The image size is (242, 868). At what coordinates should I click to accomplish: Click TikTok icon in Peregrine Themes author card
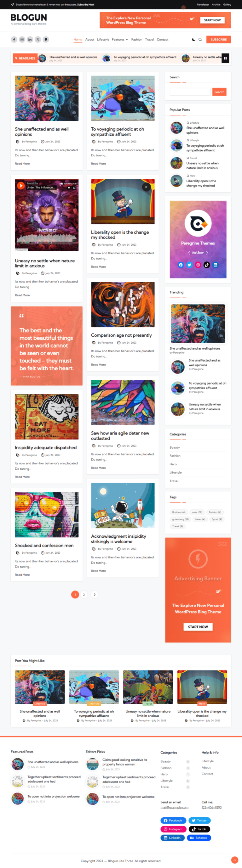coord(207,265)
